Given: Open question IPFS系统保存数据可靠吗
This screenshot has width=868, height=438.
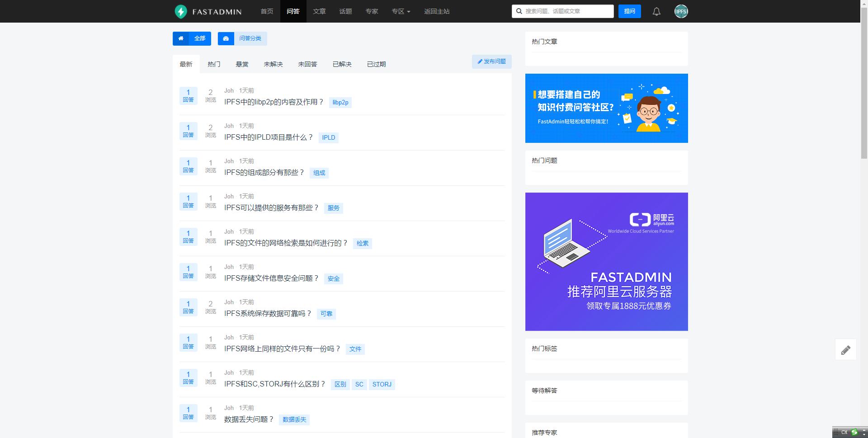Looking at the screenshot, I should [268, 314].
